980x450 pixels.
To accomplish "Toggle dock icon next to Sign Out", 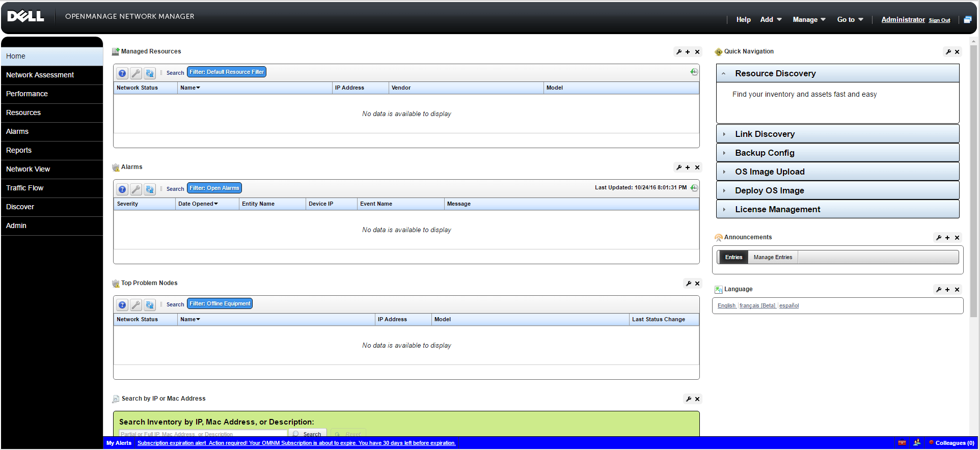I will pos(967,20).
